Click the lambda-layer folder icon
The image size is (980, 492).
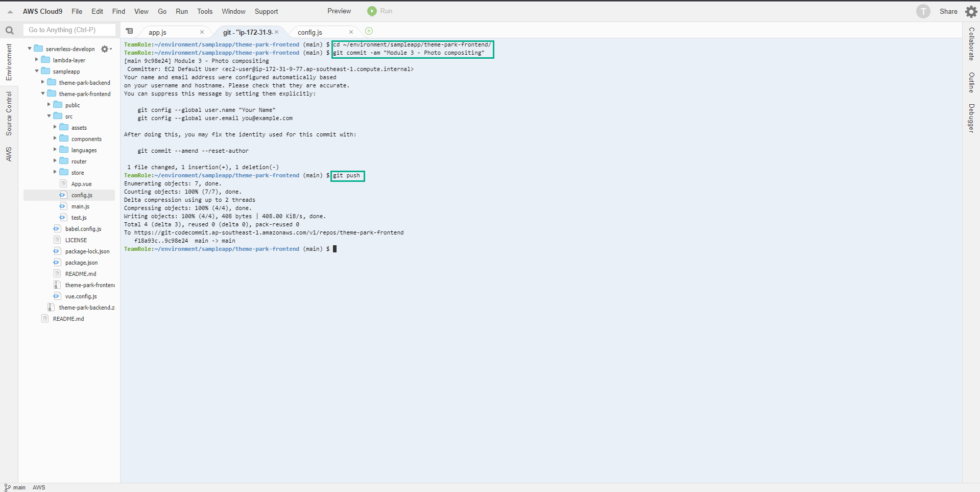[45, 60]
